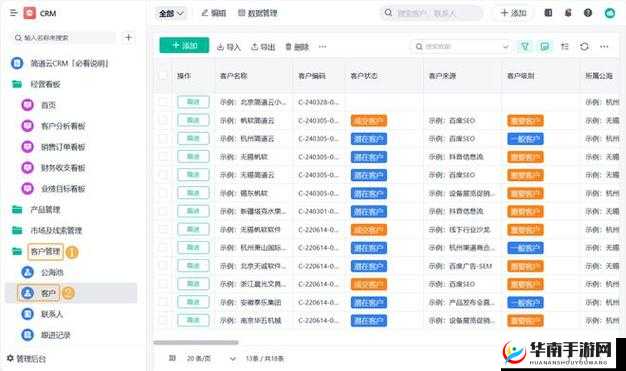Click the 客户名称 column header
Image resolution: width=626 pixels, height=371 pixels.
pyautogui.click(x=234, y=75)
